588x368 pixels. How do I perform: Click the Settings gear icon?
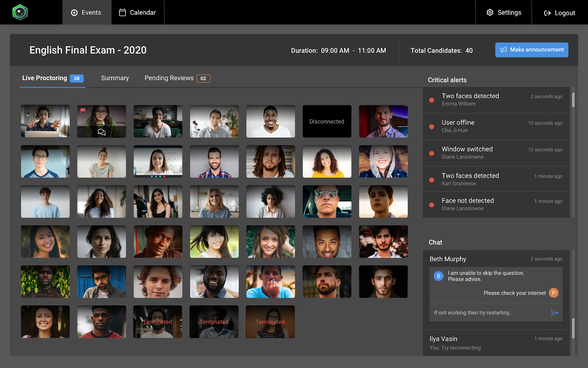pos(490,13)
